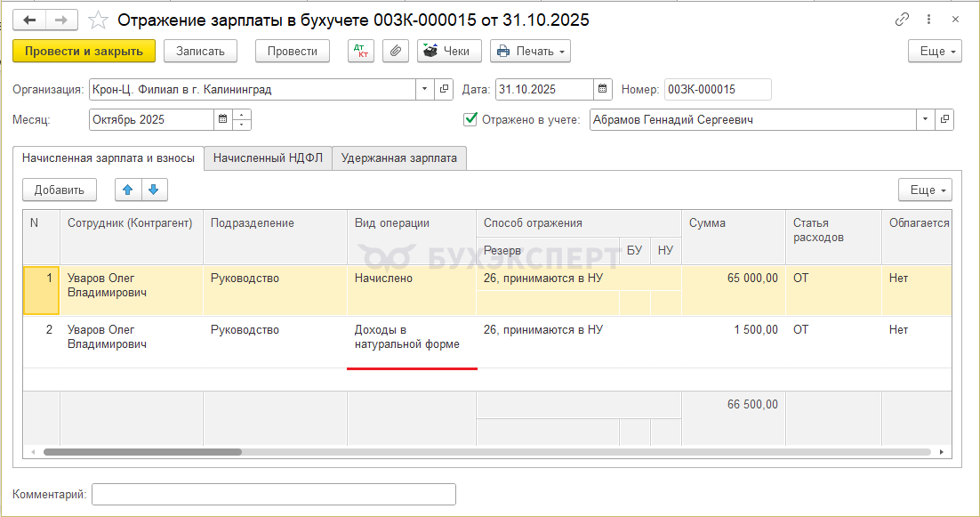The width and height of the screenshot is (980, 517).
Task: Click the Записать button
Action: (x=200, y=52)
